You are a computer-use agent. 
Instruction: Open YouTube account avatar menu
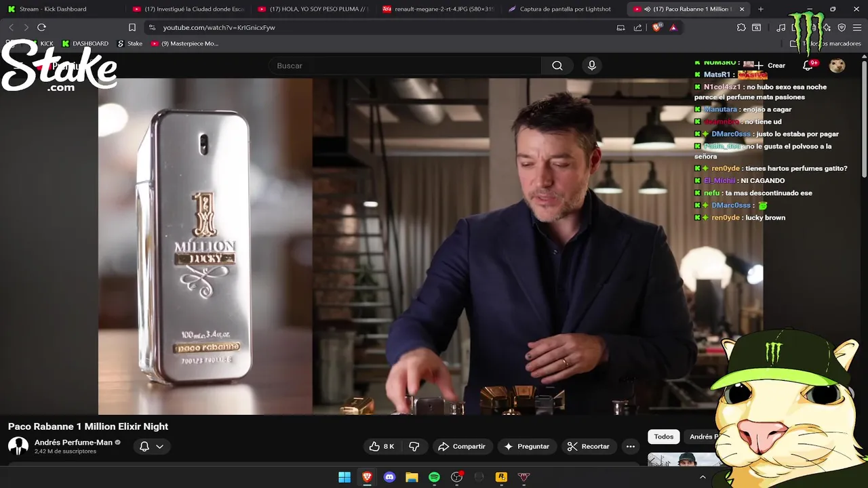pyautogui.click(x=837, y=65)
